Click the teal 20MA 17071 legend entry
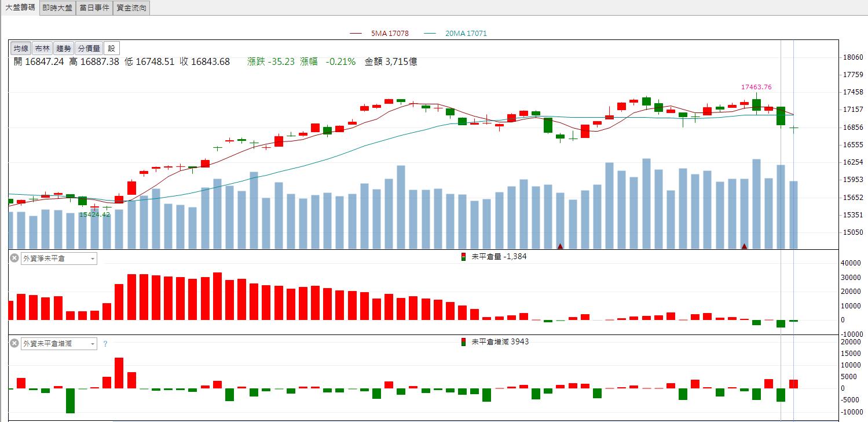 456,34
